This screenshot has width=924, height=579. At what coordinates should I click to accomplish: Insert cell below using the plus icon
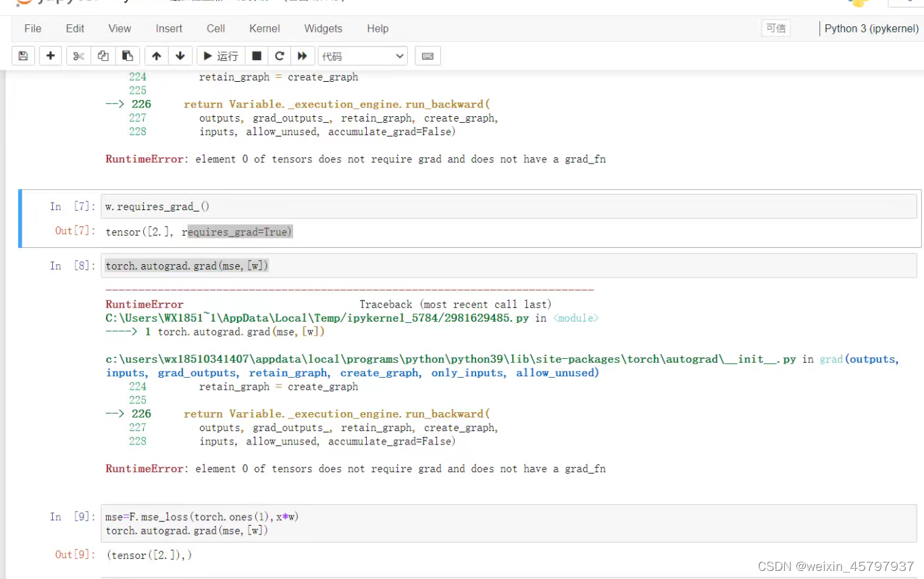point(51,56)
